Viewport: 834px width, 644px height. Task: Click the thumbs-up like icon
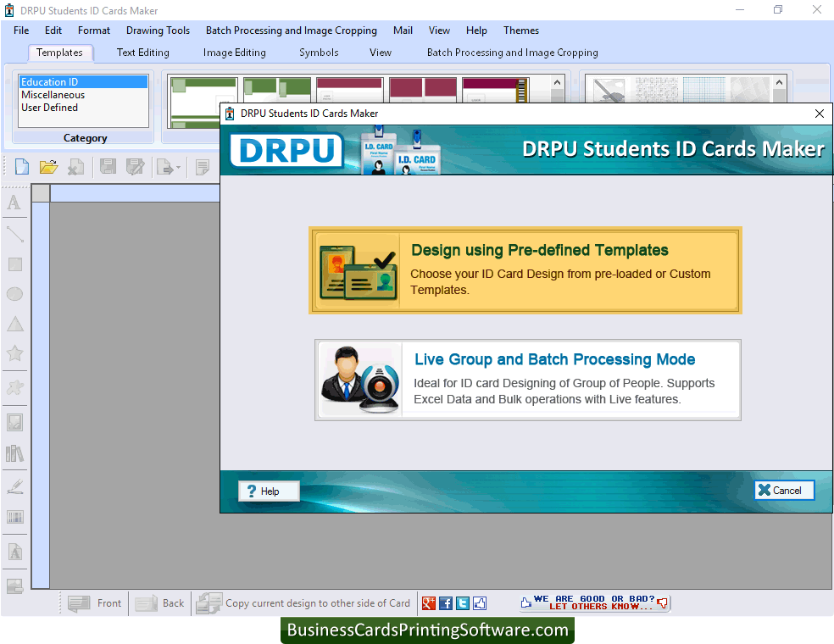click(480, 603)
